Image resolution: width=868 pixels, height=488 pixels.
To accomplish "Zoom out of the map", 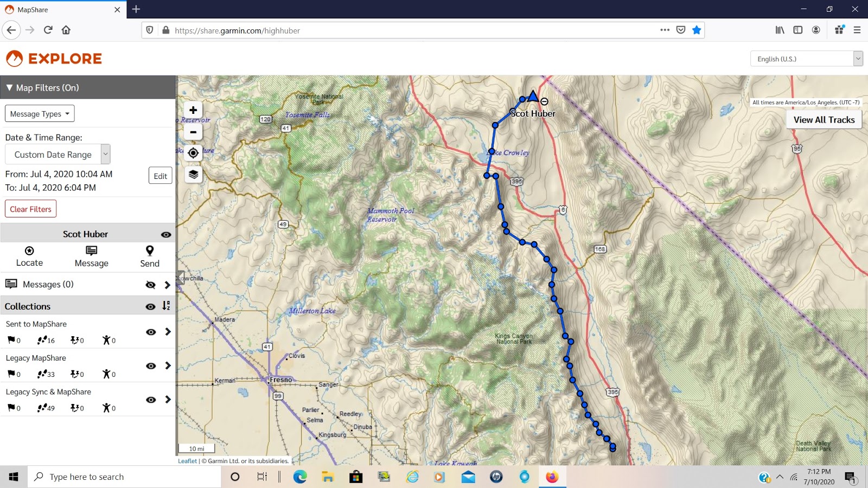I will [193, 132].
